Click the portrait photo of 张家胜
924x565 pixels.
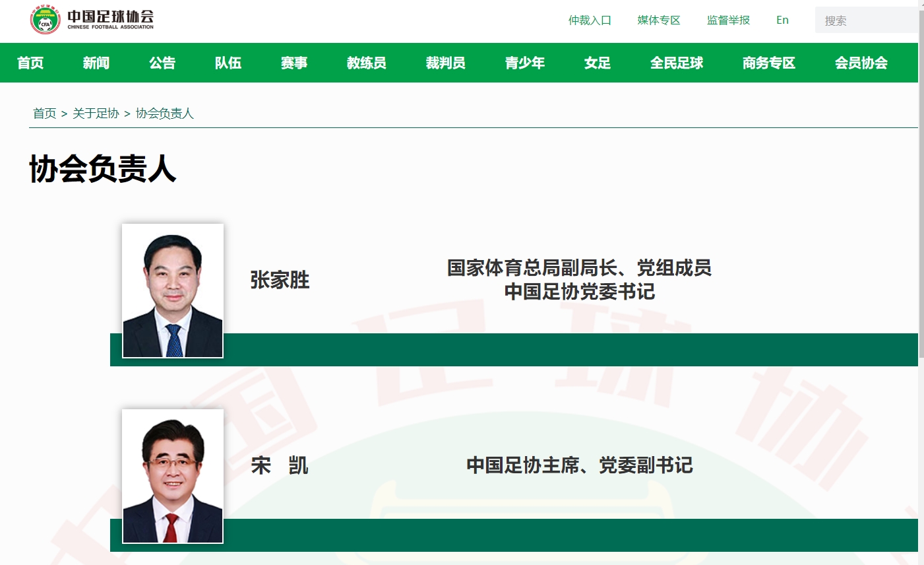click(173, 291)
